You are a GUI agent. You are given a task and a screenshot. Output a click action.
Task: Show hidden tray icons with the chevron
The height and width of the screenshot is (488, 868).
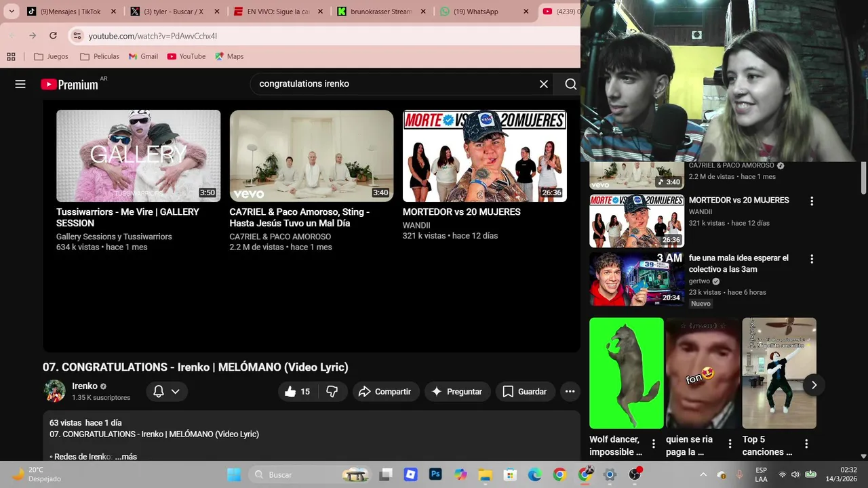point(703,474)
